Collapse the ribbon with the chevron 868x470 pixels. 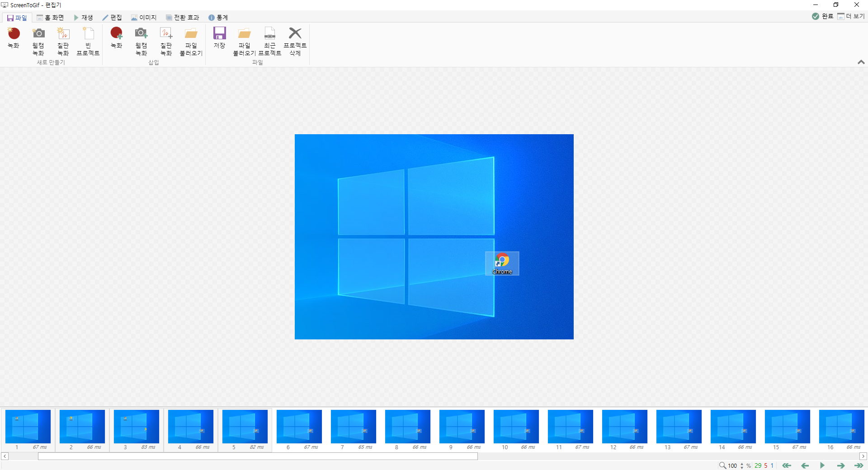tap(861, 62)
